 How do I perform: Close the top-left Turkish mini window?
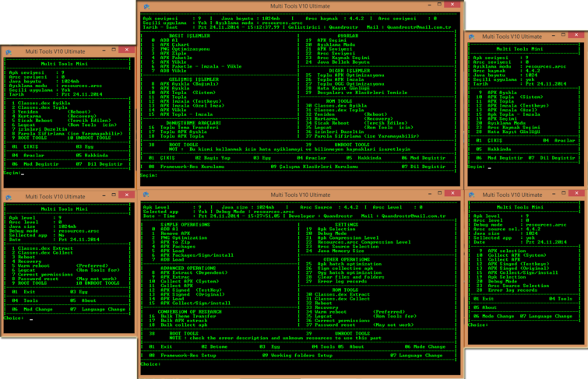pos(127,50)
